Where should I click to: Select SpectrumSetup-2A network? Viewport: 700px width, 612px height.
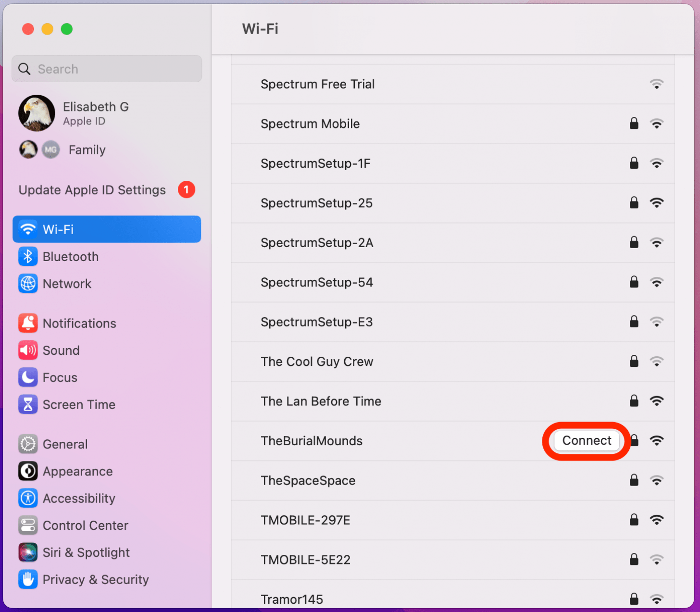(x=453, y=243)
